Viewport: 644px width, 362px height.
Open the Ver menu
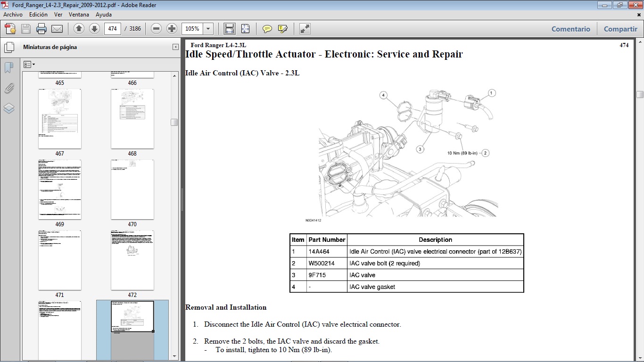[58, 15]
